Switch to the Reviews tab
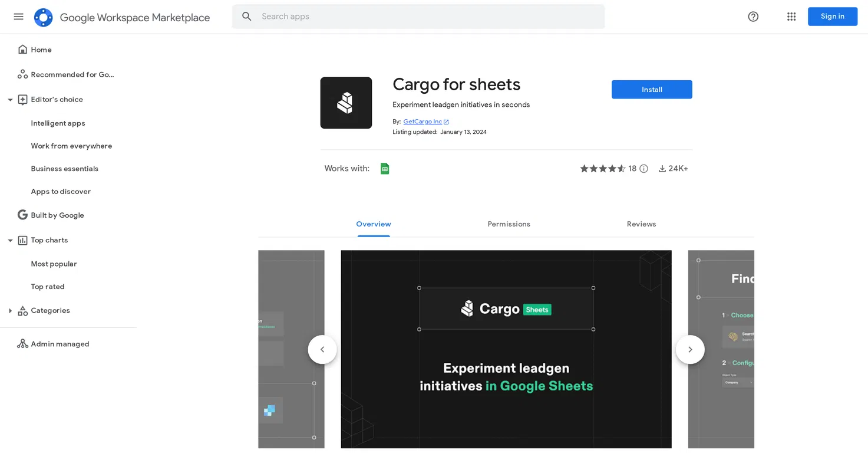 click(641, 224)
